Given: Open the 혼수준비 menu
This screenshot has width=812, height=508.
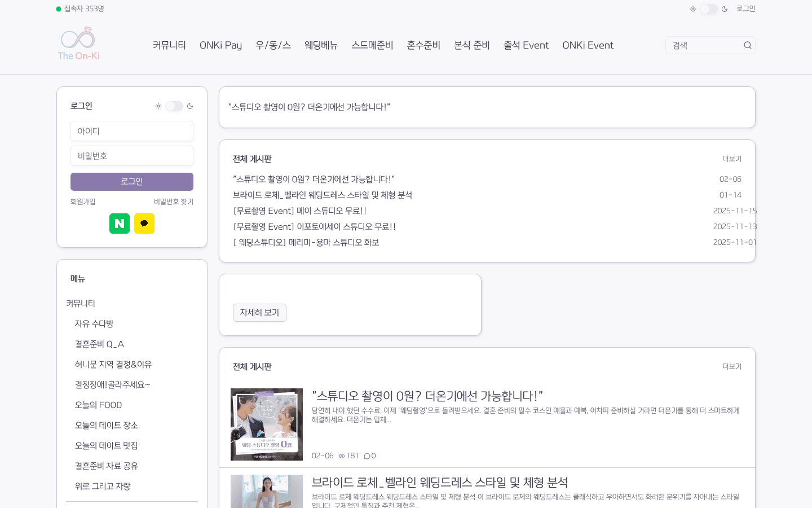Looking at the screenshot, I should [x=423, y=45].
